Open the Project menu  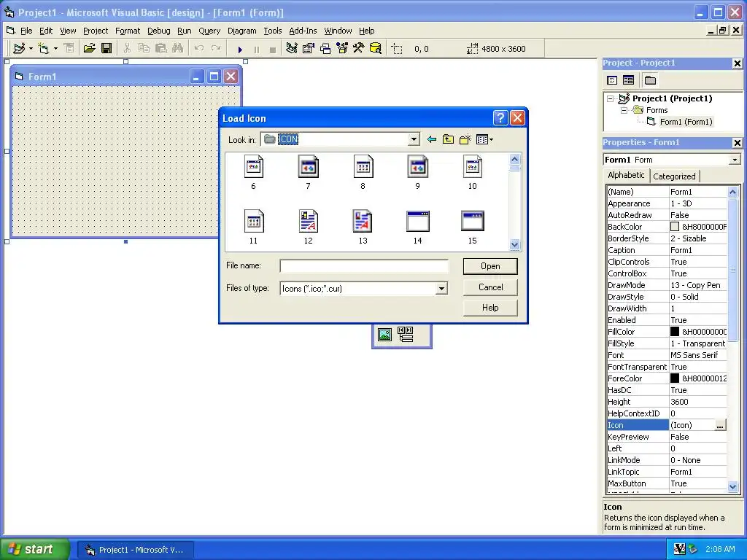tap(96, 31)
